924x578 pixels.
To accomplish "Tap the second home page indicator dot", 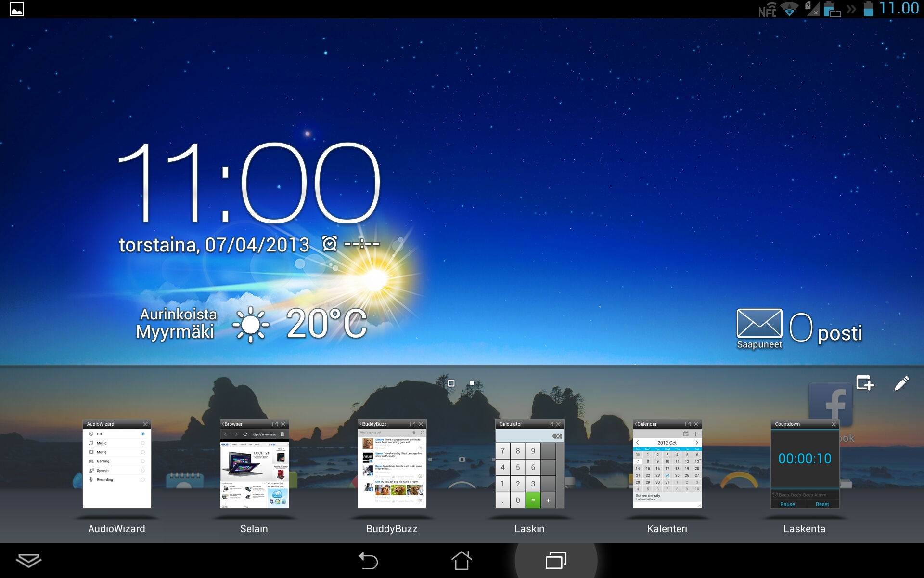I will (x=472, y=383).
